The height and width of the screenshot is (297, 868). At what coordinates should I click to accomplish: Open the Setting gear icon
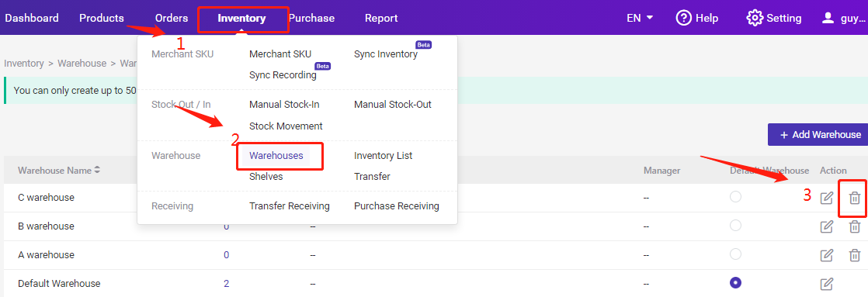[x=755, y=18]
